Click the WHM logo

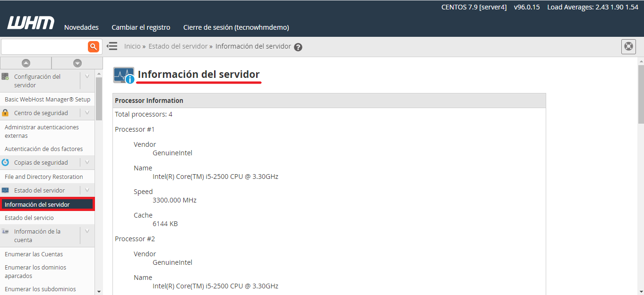31,23
